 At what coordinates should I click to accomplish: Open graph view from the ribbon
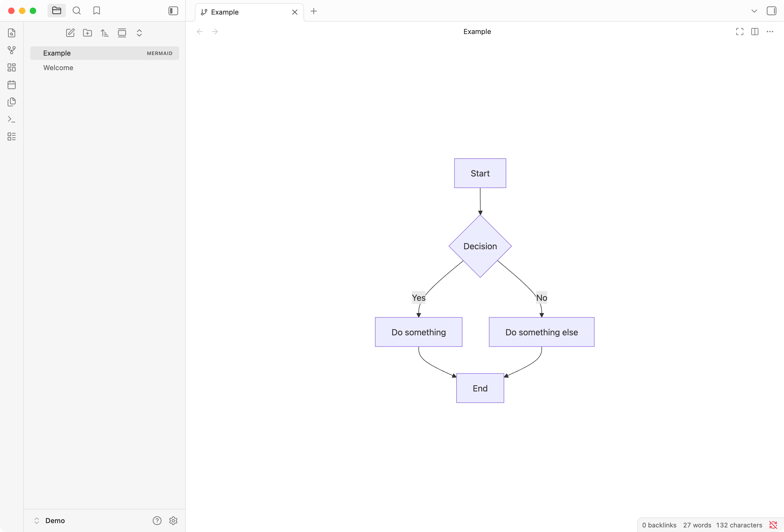tap(11, 50)
